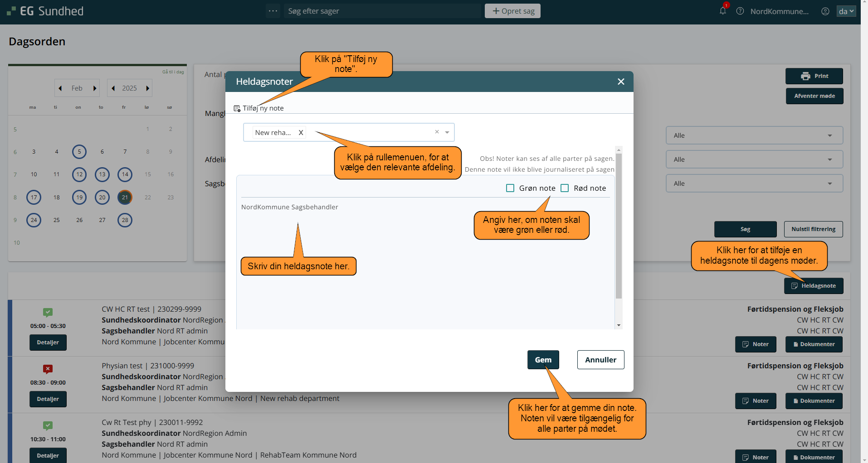
Task: Open the da language dropdown
Action: (x=846, y=11)
